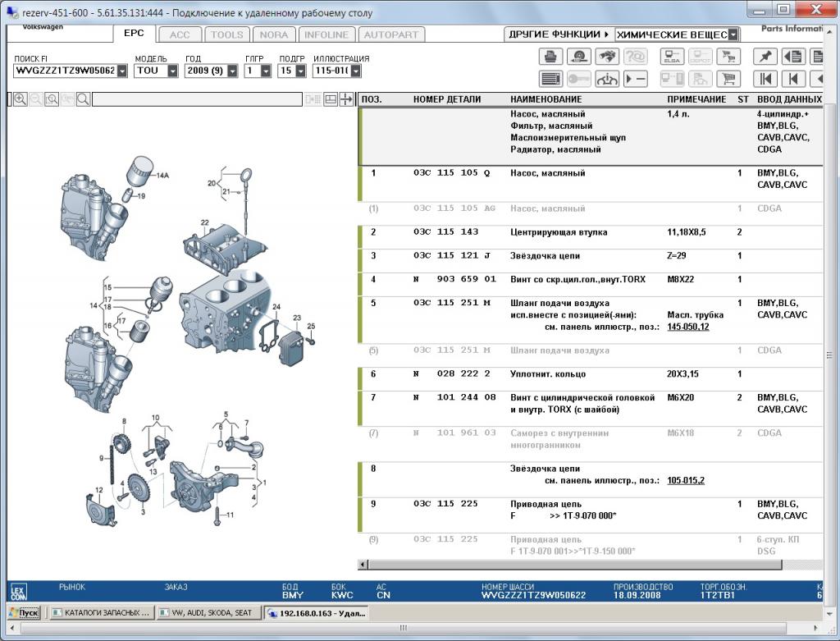Open КАТАЛОГИ ЗАПАСНЫХ taskbar item
The image size is (840, 641).
point(101,612)
